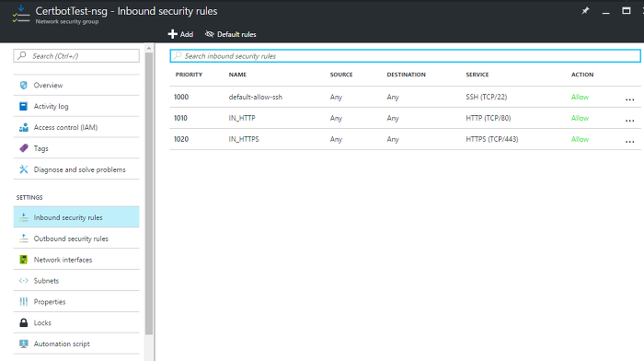Click the Properties bars icon
Viewport: 644px width, 361px height.
pos(23,302)
